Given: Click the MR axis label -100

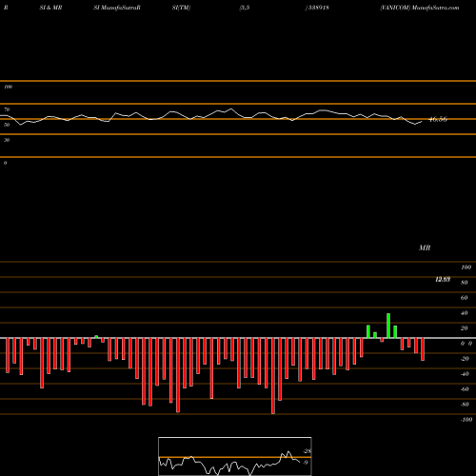Looking at the screenshot, I should pyautogui.click(x=466, y=420).
